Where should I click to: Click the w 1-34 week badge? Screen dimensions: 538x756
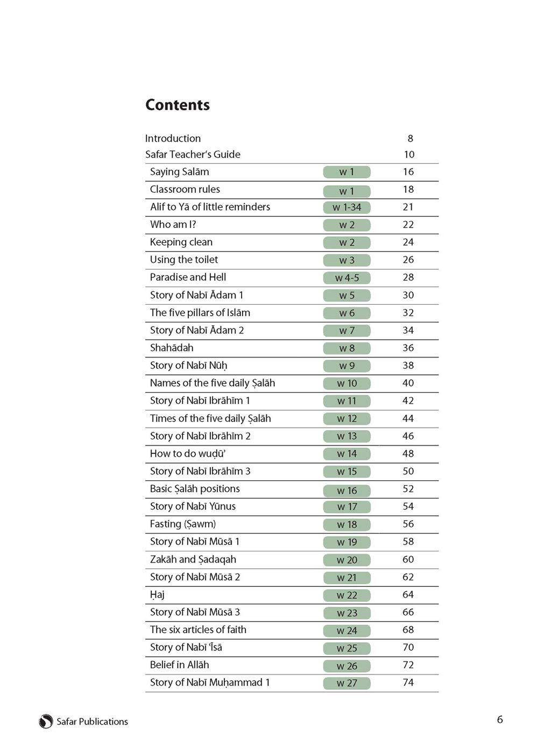tap(347, 207)
